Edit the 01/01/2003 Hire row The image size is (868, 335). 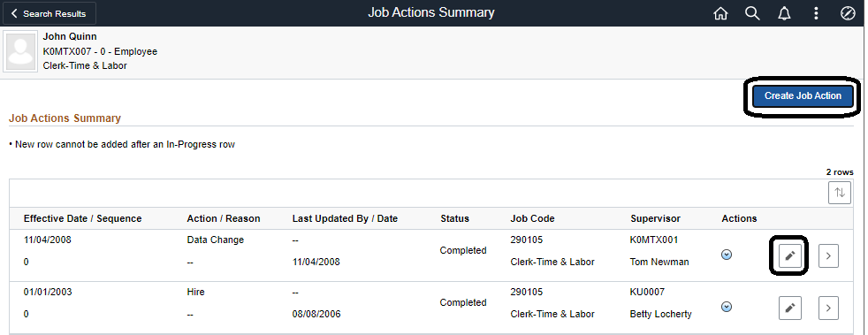(790, 308)
